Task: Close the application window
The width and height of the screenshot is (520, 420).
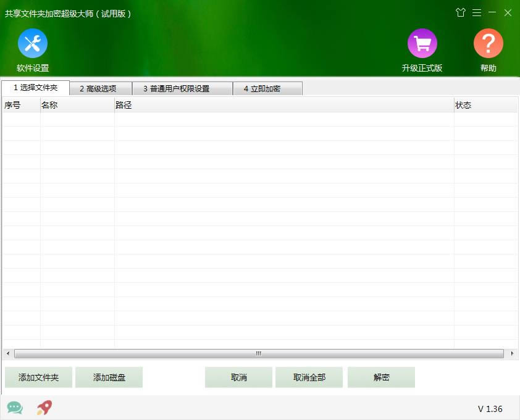Action: click(x=508, y=12)
